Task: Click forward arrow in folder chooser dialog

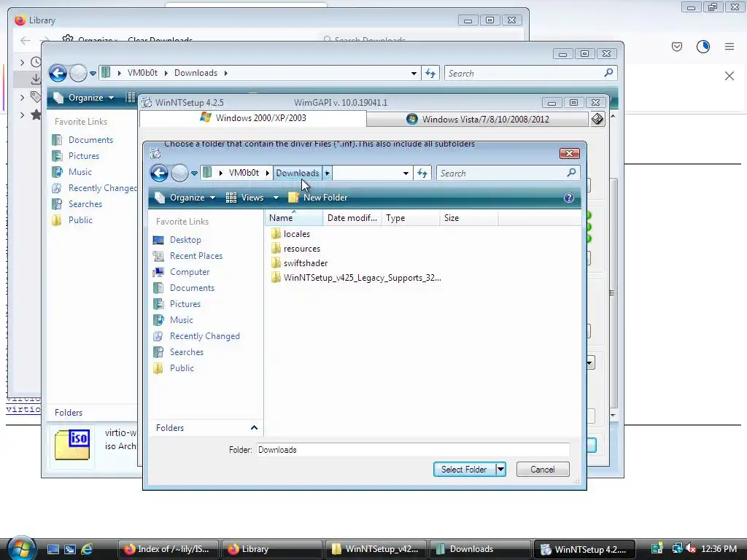Action: [x=179, y=173]
